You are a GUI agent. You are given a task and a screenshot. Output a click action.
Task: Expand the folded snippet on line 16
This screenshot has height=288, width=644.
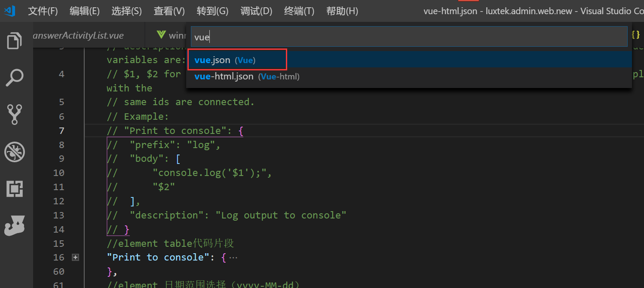tap(75, 257)
